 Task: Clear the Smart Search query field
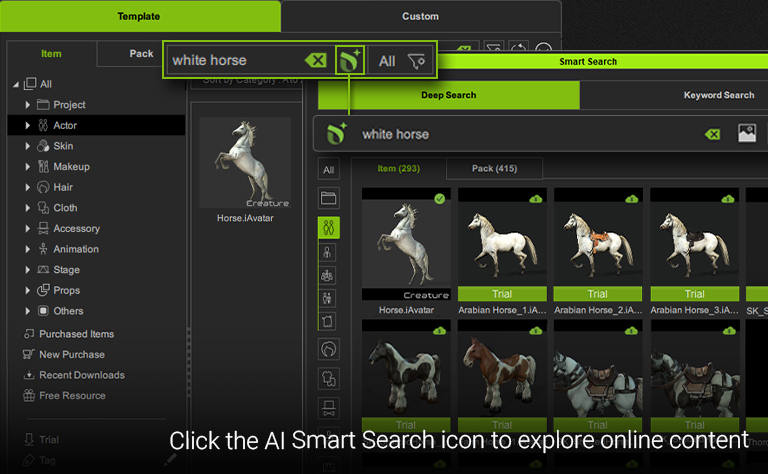[x=712, y=134]
